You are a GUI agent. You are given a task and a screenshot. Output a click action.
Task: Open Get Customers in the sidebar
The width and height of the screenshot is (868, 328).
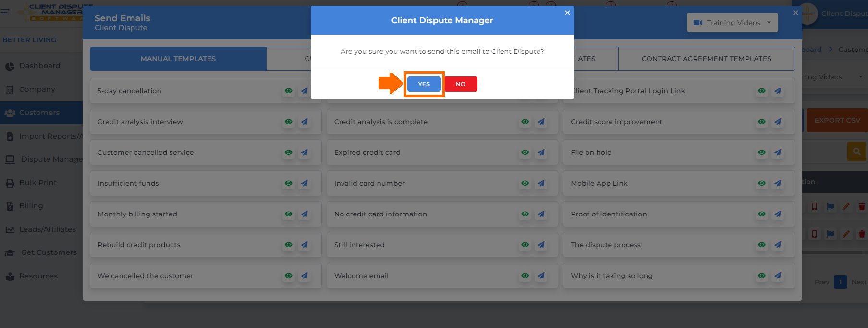click(41, 252)
